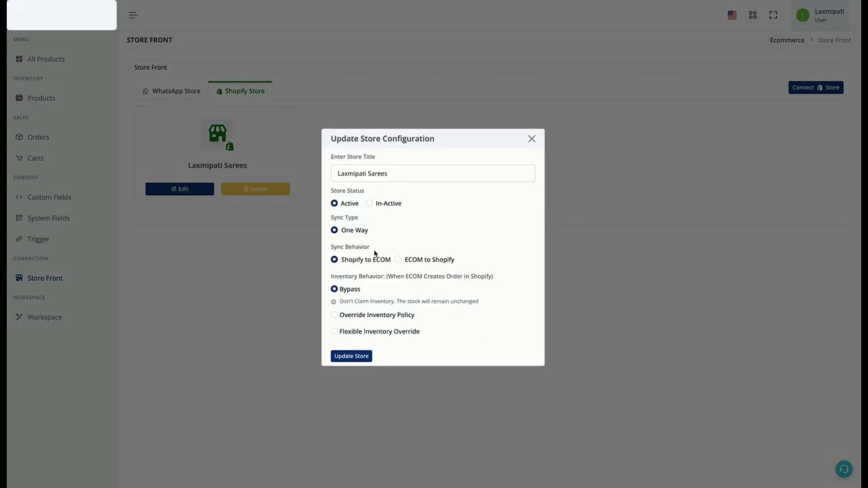Click the Workspace sidebar icon
Screen dimensions: 868x488
(x=19, y=317)
